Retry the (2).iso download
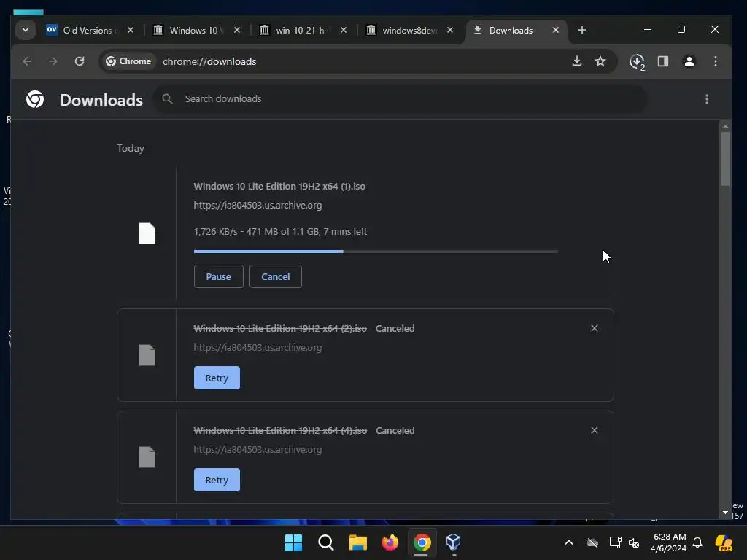 pos(217,378)
